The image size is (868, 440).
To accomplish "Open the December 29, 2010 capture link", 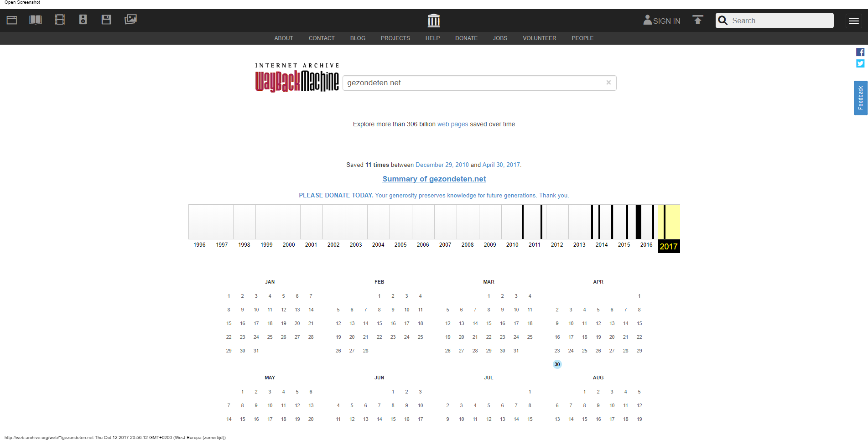I will (442, 165).
